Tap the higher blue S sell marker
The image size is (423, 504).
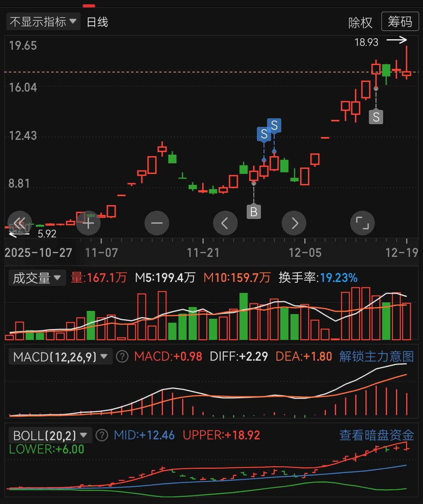pos(274,126)
